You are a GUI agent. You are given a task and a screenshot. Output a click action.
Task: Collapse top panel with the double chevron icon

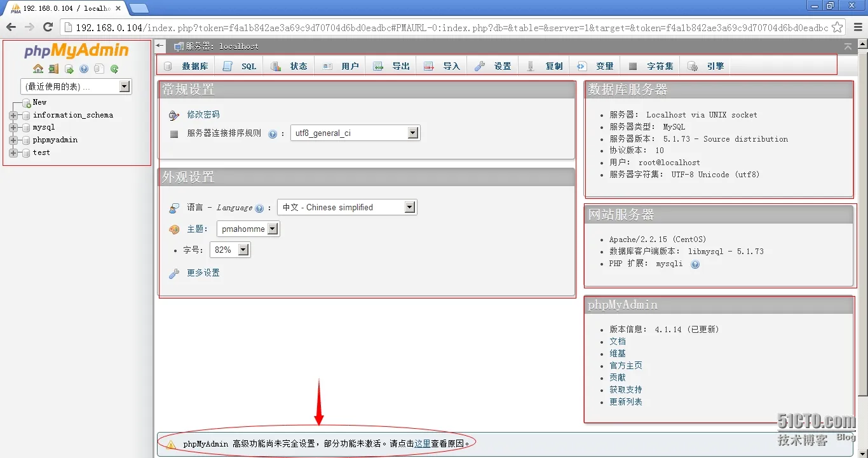point(848,46)
